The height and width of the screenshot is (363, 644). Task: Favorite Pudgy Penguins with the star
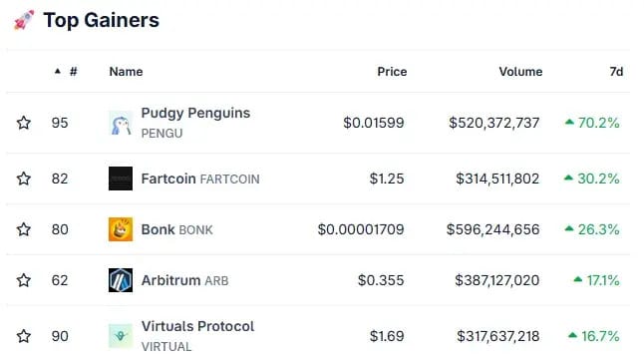pos(24,123)
